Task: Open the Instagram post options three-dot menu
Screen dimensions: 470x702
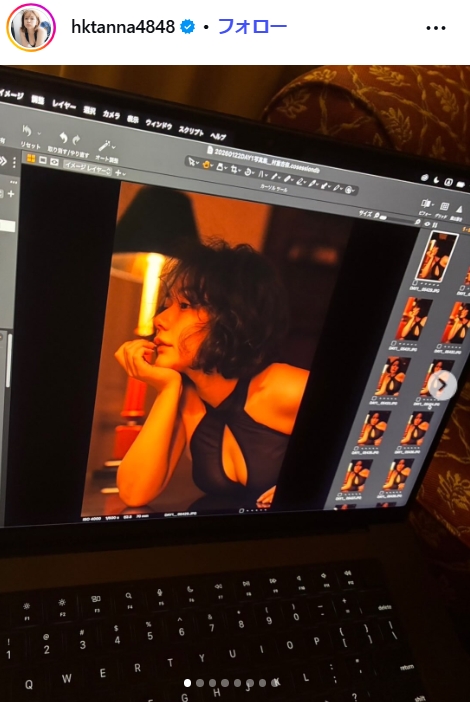Action: tap(435, 28)
